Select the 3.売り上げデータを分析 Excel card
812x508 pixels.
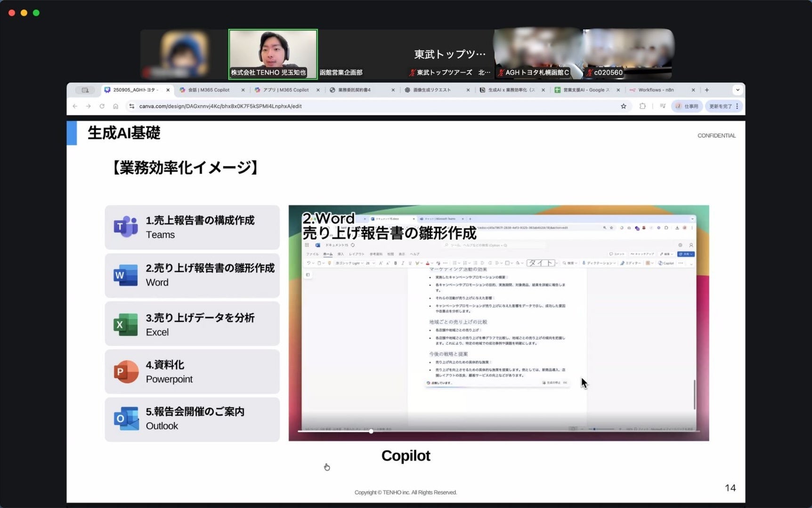pos(192,324)
